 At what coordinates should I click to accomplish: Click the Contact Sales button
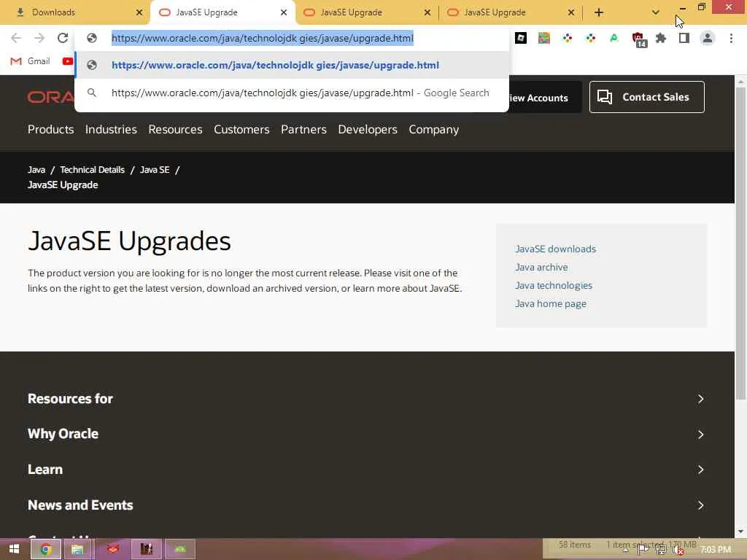pyautogui.click(x=646, y=97)
